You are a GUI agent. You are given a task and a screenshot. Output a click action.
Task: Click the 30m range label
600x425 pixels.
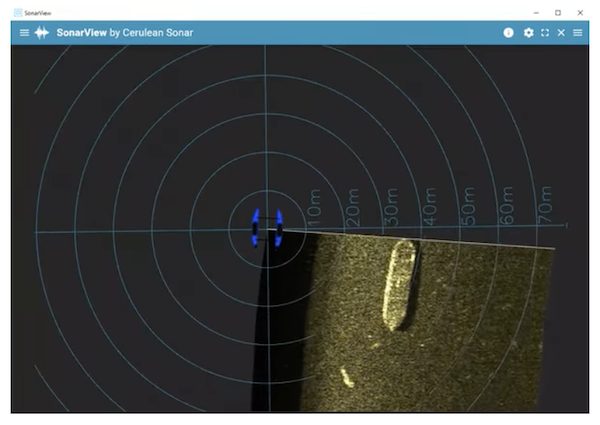(391, 207)
